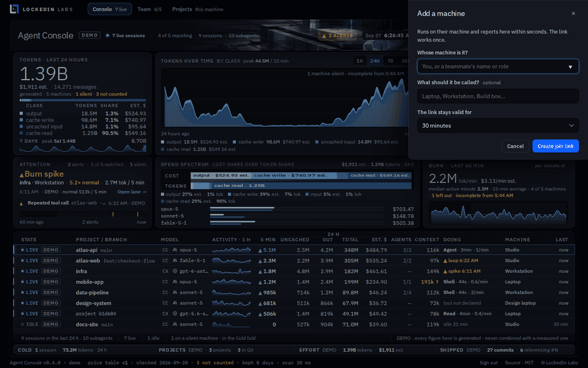
Task: Follow the Open lane link
Action: click(132, 192)
